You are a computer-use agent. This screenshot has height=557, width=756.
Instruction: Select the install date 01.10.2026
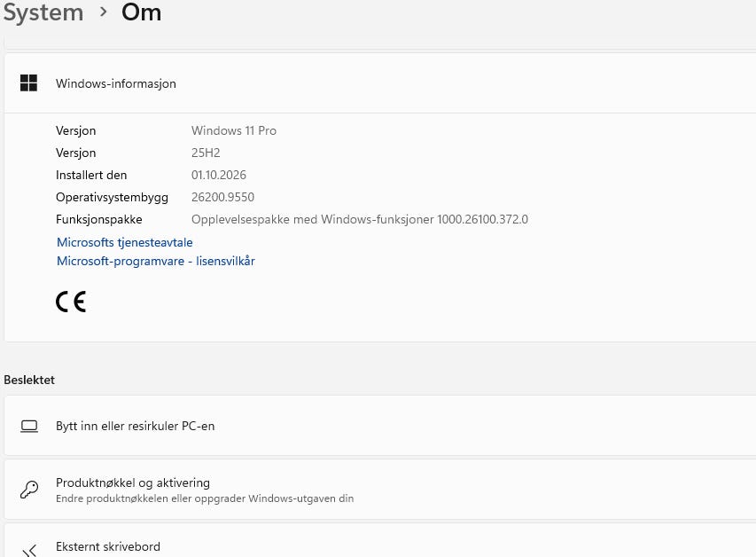click(219, 176)
